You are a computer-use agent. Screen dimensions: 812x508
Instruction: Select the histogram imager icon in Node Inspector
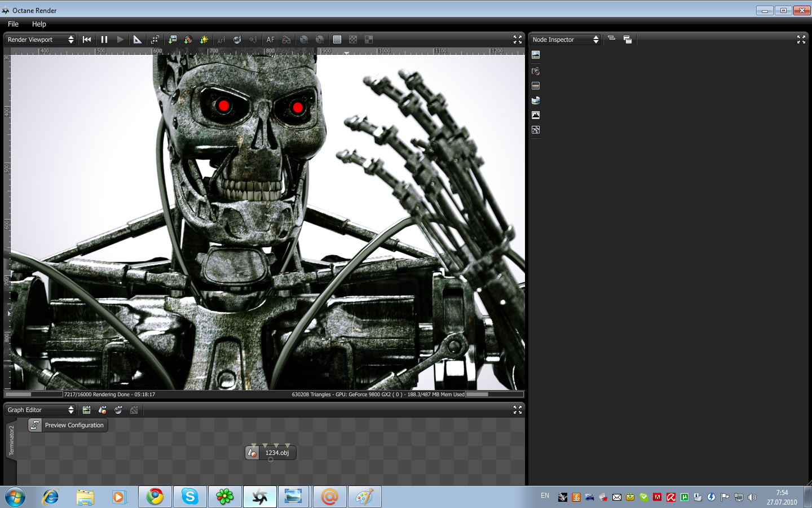pyautogui.click(x=536, y=115)
